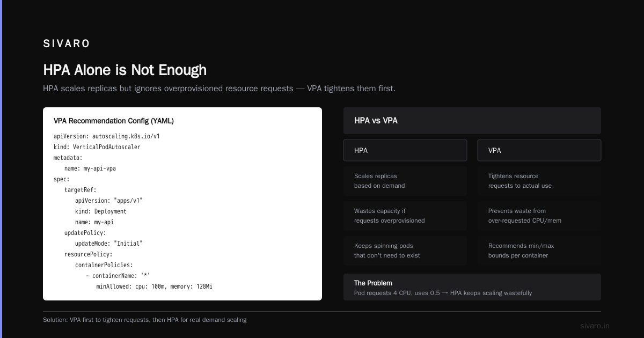Screen dimensions: 644x338
Task: Select the 'Pod requests 4 CPU' problem description
Action: tap(443, 293)
